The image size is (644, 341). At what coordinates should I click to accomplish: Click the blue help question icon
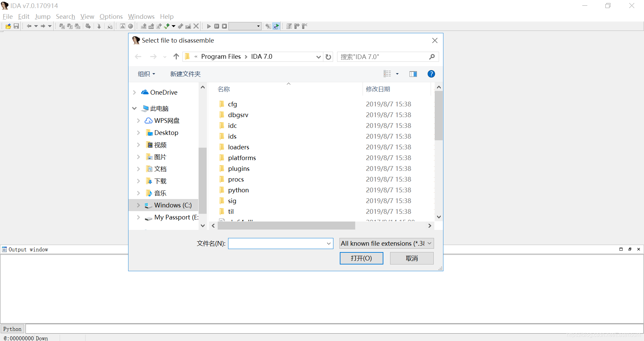(431, 74)
